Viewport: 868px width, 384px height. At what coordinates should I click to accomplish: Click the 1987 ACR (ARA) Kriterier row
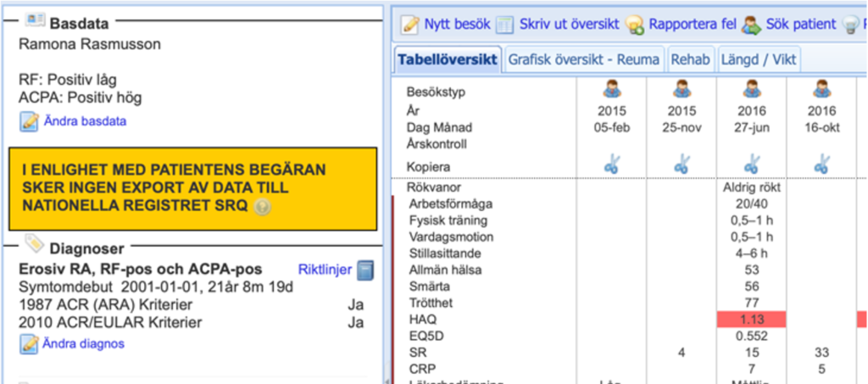[191, 305]
